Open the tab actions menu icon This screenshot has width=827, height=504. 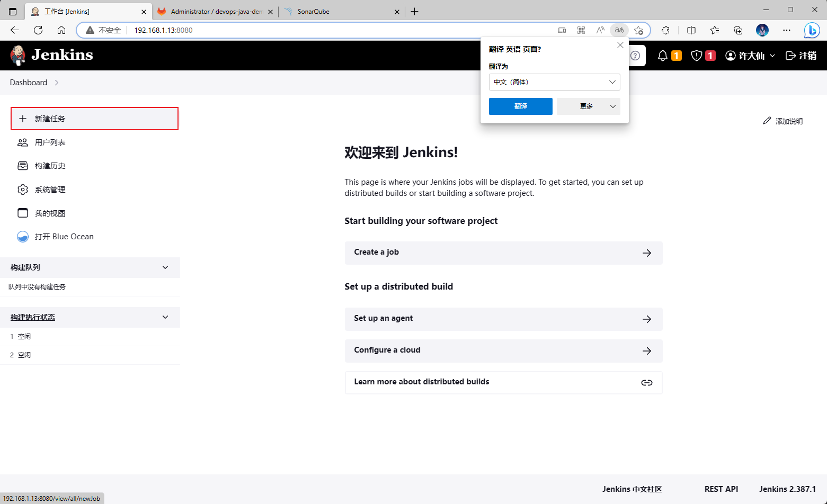[13, 11]
